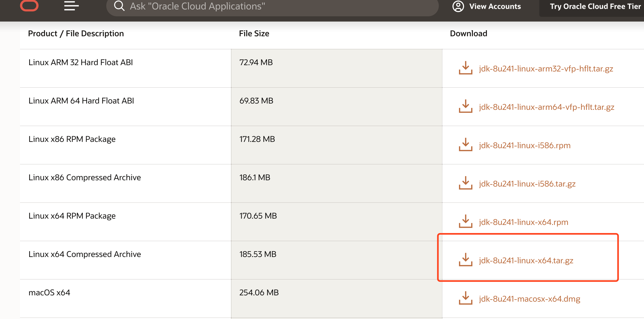Download jdk-8u241-macosx-x64.dmg link
The height and width of the screenshot is (319, 644).
point(529,299)
